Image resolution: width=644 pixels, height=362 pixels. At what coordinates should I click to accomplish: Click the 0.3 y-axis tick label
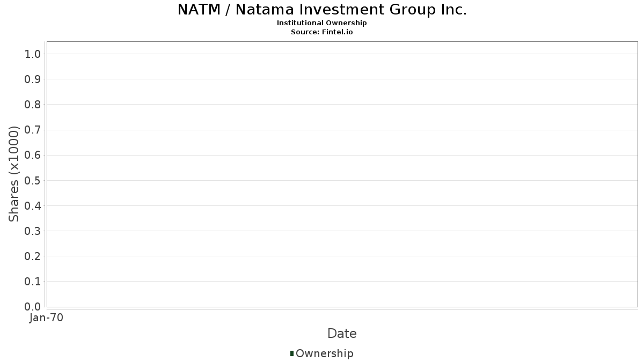click(33, 231)
